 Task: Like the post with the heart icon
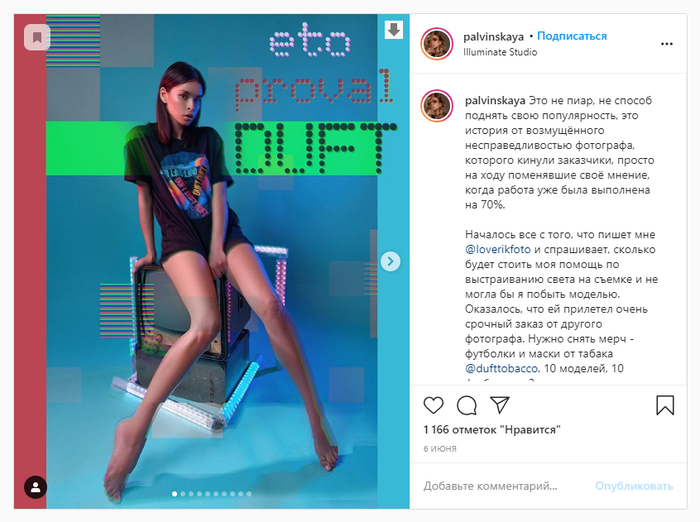[x=433, y=405]
